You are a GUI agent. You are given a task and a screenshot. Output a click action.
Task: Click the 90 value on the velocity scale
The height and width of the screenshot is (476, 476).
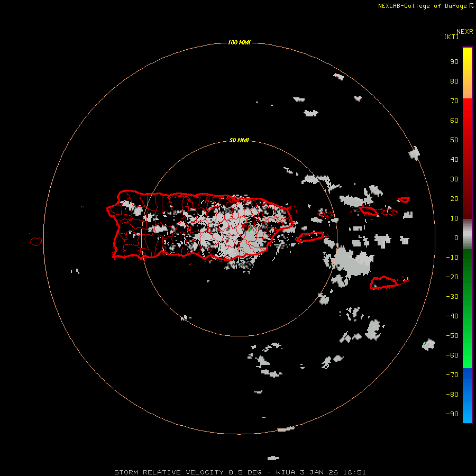point(454,62)
